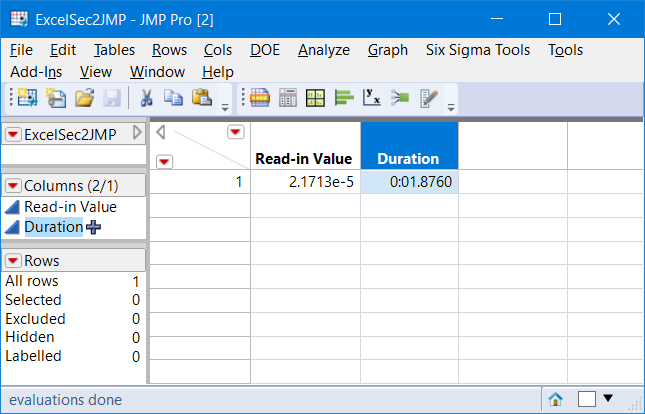The width and height of the screenshot is (645, 414).
Task: Open the ExcelSec2JMP table red triangle menu
Action: [13, 134]
